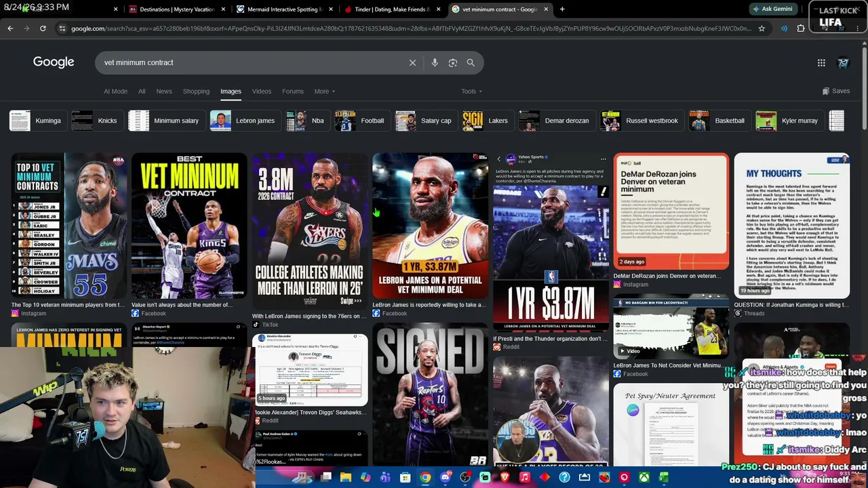Open the Best Vet Minimum Contract image
Image resolution: width=868 pixels, height=488 pixels.
click(189, 226)
